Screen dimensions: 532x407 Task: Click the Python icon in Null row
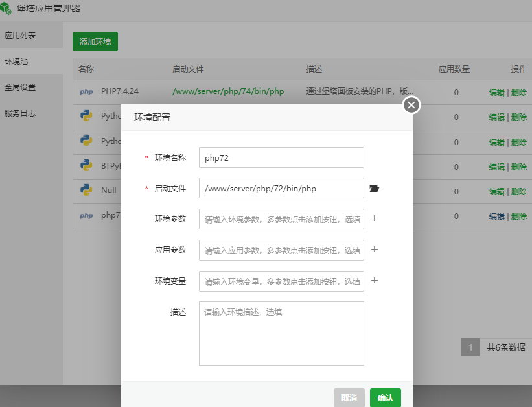tap(86, 190)
